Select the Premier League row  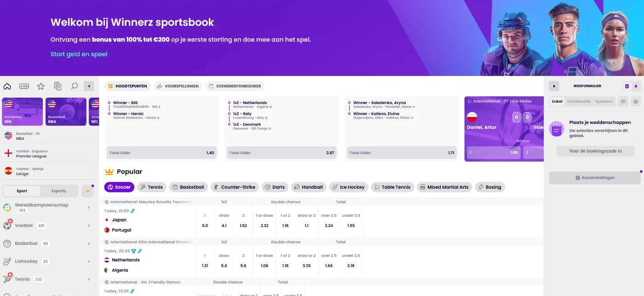coord(49,153)
